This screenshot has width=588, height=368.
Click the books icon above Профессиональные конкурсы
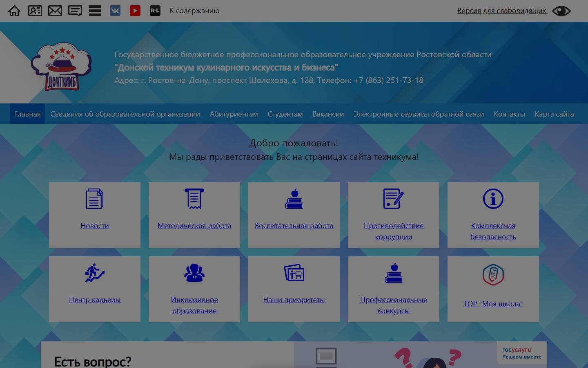click(x=394, y=273)
